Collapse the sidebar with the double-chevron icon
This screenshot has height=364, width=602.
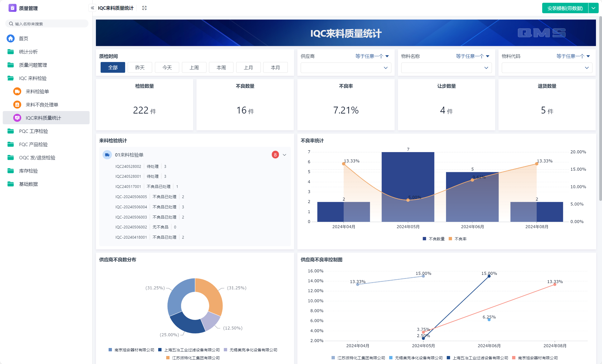tap(92, 8)
